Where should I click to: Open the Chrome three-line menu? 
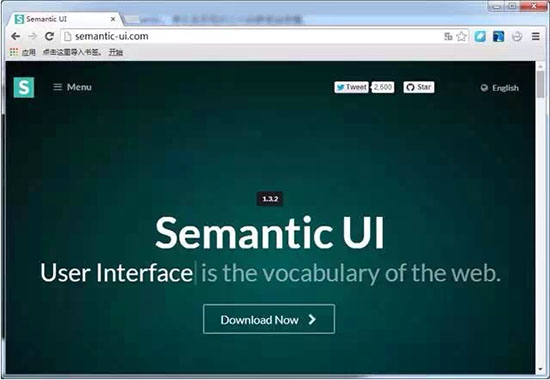click(x=535, y=36)
